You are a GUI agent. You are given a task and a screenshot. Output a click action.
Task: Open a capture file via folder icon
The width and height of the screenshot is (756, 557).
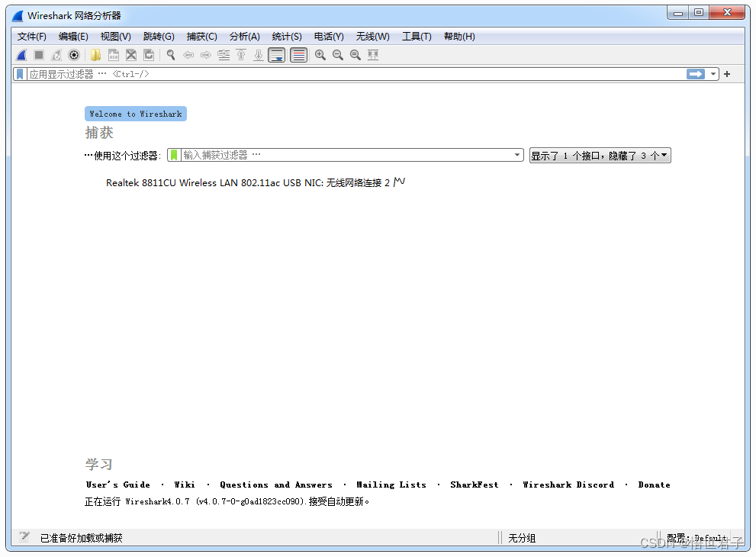tap(96, 55)
